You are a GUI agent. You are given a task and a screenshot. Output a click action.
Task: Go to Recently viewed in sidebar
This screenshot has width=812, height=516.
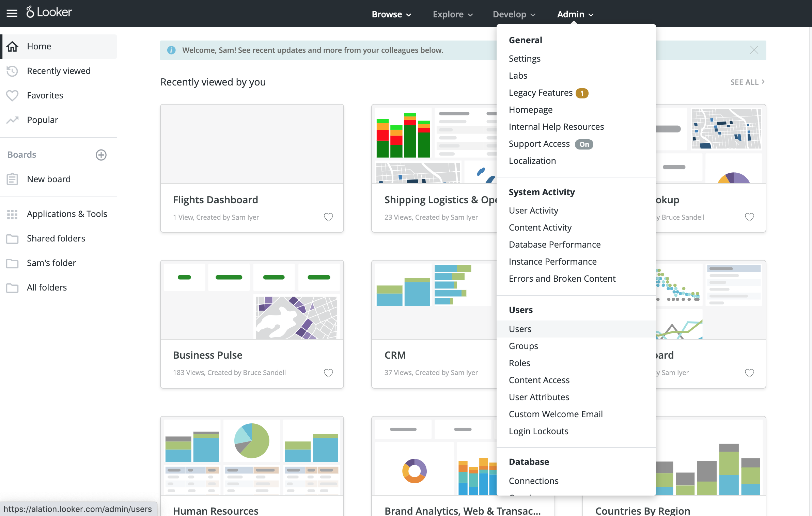tap(59, 71)
